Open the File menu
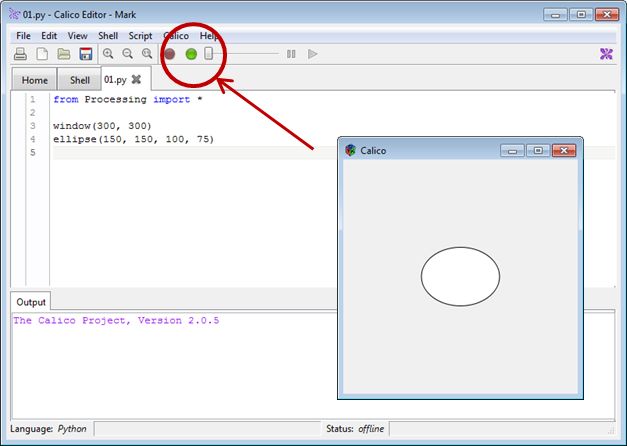This screenshot has height=446, width=627. coord(23,36)
